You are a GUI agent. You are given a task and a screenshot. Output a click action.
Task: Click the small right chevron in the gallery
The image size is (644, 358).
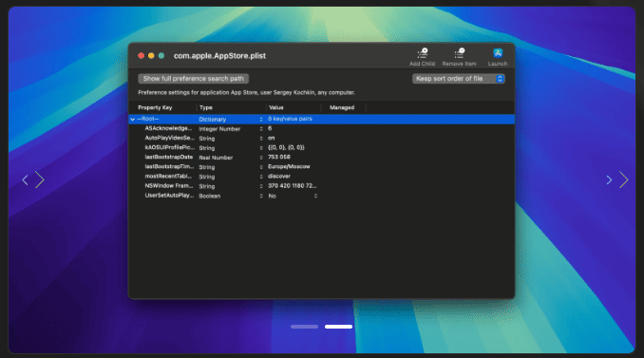click(x=609, y=179)
